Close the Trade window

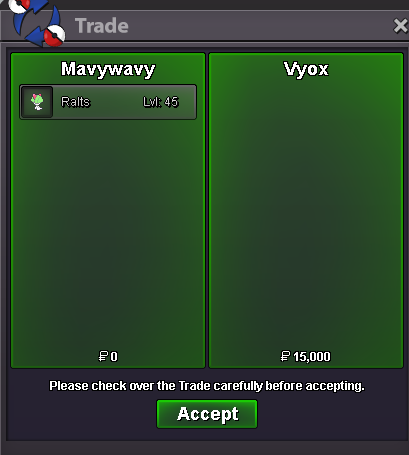point(400,26)
